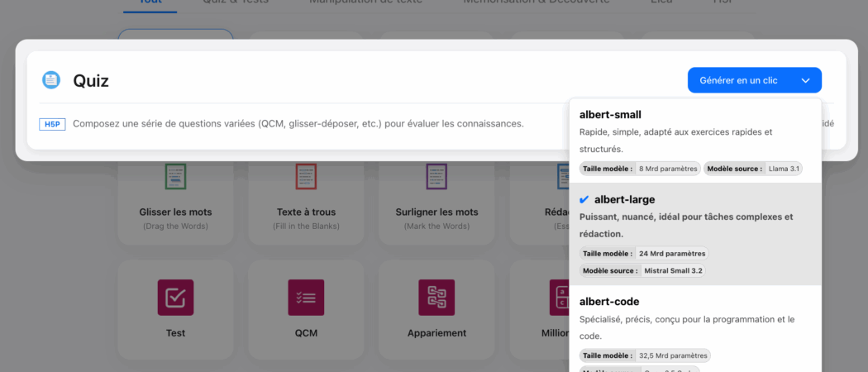
Task: Choose the QCM checklist icon
Action: click(x=306, y=297)
